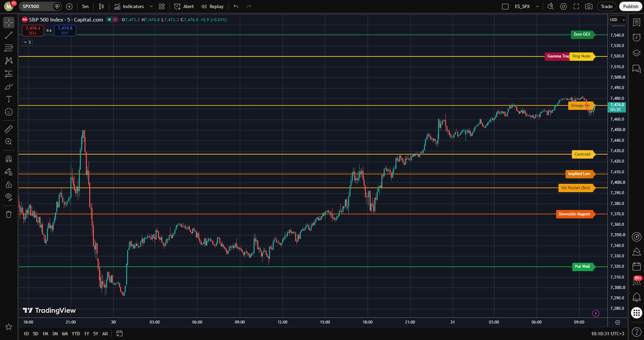Hide all drawings with eye icon
Viewport: 644px width, 340px height.
9,197
